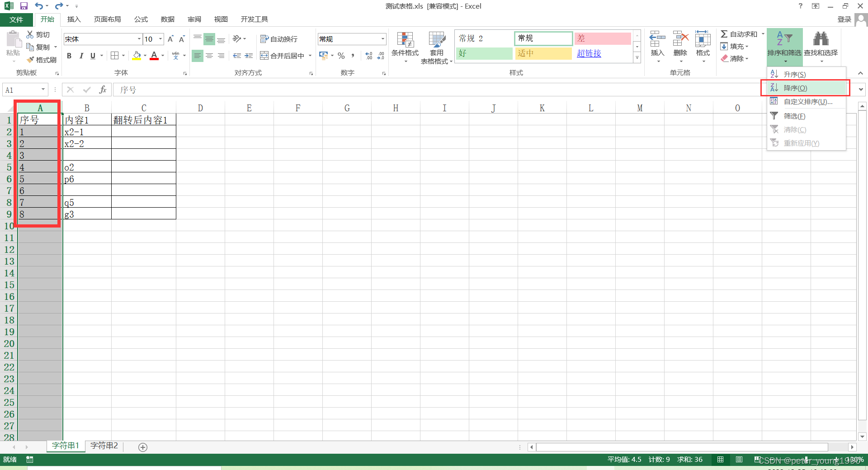The width and height of the screenshot is (868, 470).
Task: Select Sort Descending (降序)
Action: 806,88
